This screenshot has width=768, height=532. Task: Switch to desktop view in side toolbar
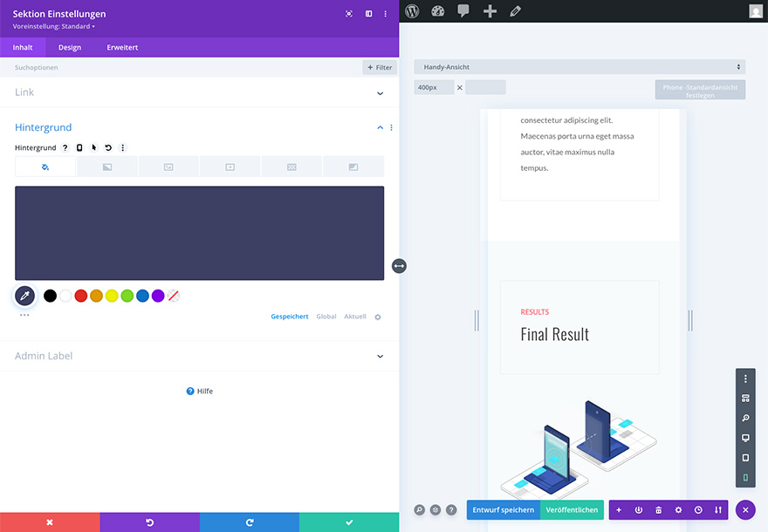745,438
